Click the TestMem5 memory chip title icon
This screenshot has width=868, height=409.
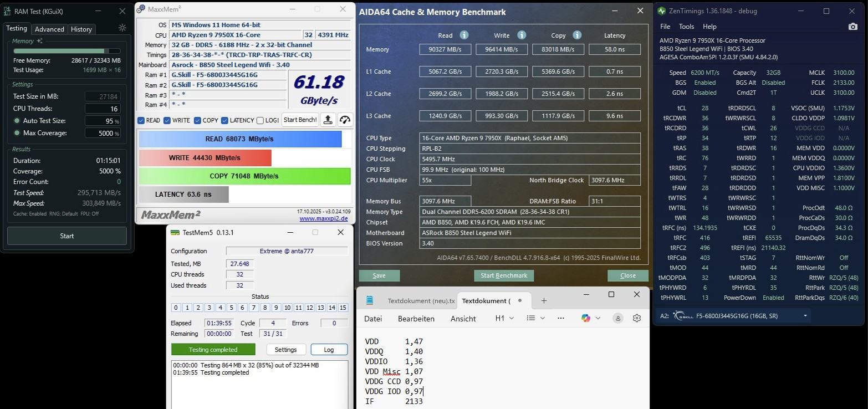175,232
